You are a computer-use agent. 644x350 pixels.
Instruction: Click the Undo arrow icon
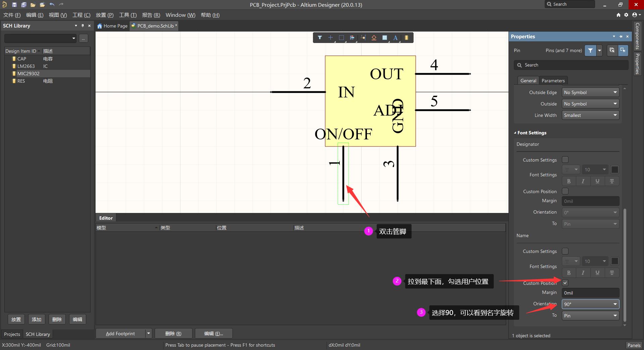(x=52, y=5)
